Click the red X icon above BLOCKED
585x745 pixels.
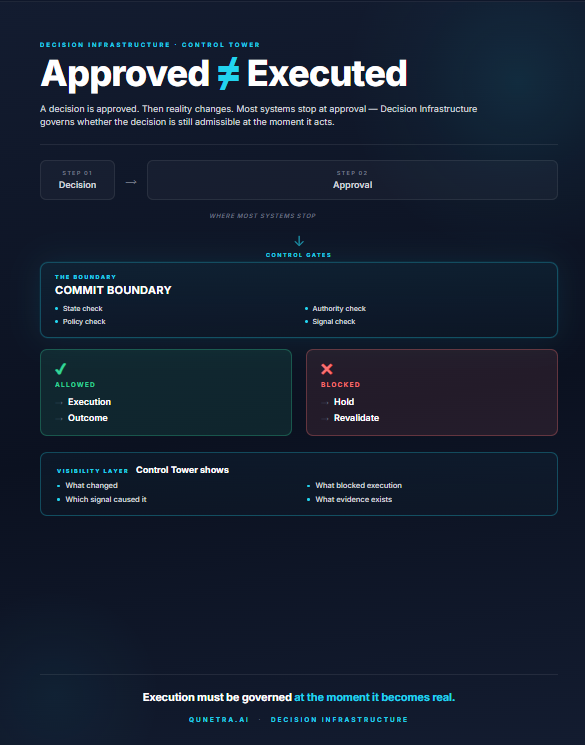(327, 369)
